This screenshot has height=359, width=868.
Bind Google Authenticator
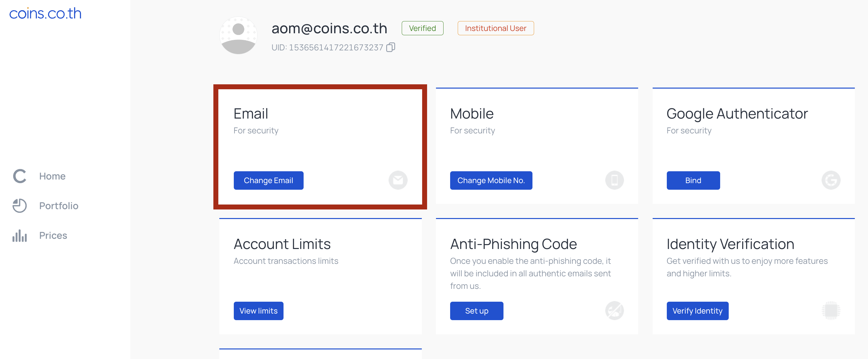693,180
